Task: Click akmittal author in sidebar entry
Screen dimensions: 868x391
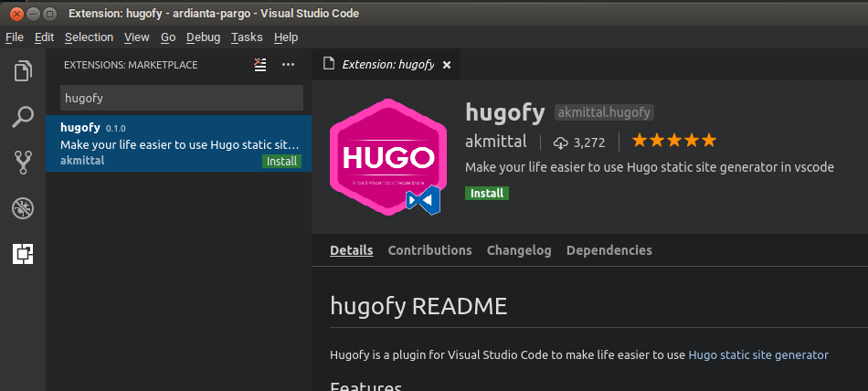Action: (x=82, y=161)
